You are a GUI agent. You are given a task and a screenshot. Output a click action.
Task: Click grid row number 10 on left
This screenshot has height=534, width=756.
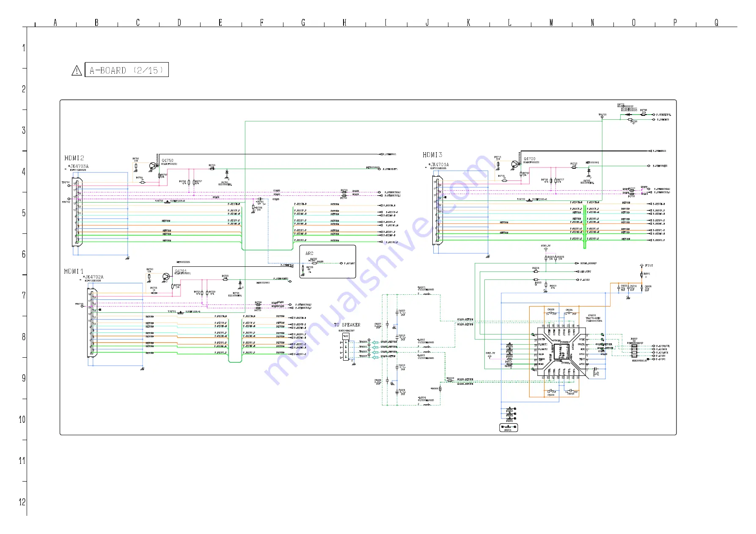tap(22, 419)
